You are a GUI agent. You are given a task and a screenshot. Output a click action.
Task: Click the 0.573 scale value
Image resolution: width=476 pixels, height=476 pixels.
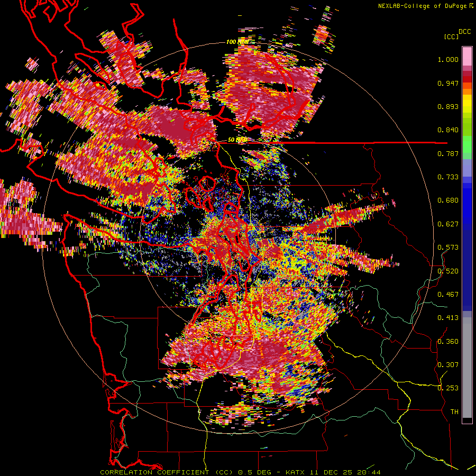pos(448,248)
